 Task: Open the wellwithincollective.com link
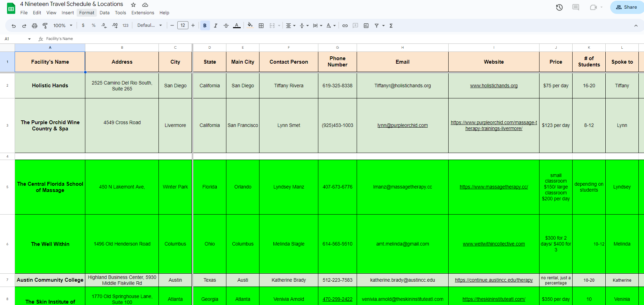pyautogui.click(x=494, y=244)
